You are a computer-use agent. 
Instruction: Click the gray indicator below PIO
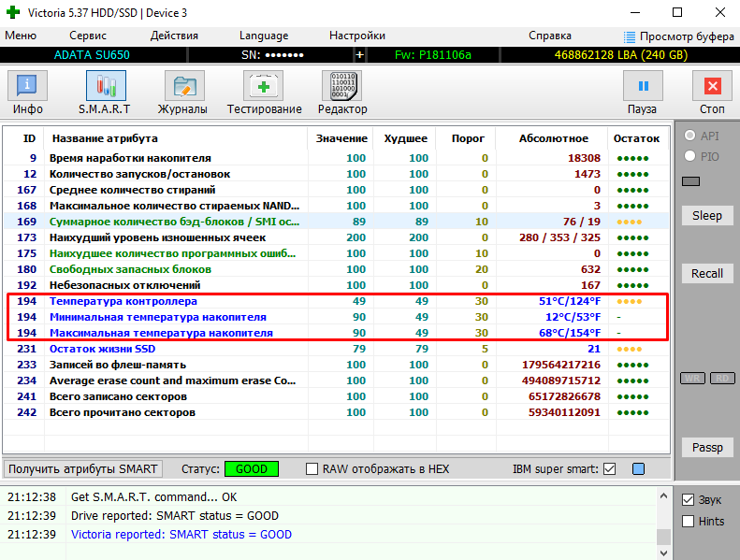pos(691,181)
